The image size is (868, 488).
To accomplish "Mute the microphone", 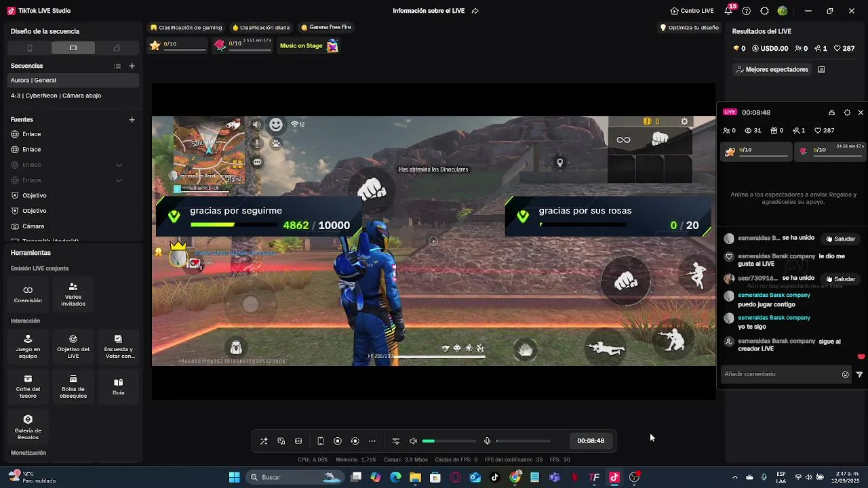I will (487, 441).
